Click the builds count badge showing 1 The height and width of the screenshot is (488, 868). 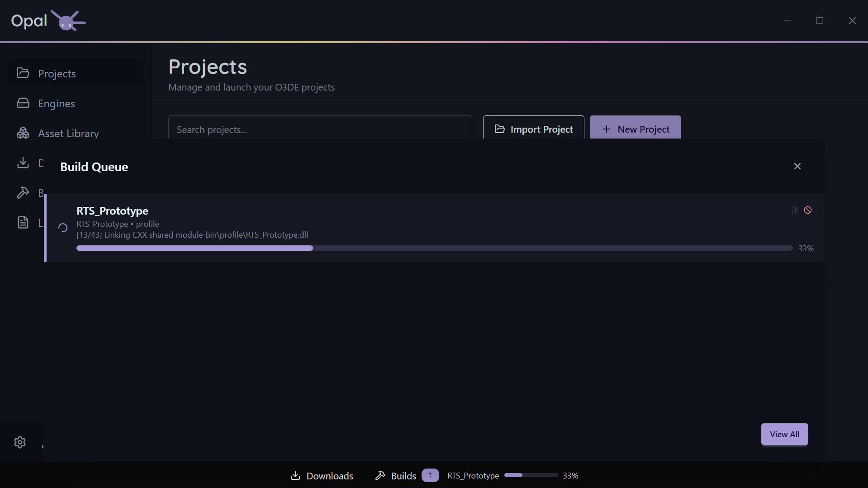coord(430,475)
